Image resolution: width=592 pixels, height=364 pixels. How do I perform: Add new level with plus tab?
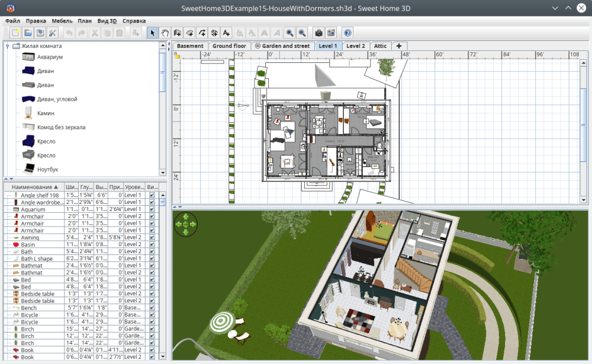[x=399, y=46]
